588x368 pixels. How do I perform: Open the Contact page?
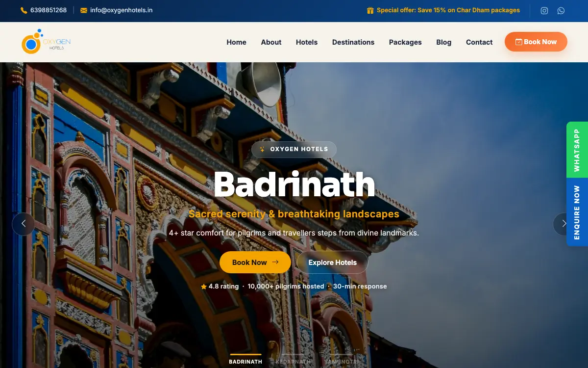pos(479,42)
